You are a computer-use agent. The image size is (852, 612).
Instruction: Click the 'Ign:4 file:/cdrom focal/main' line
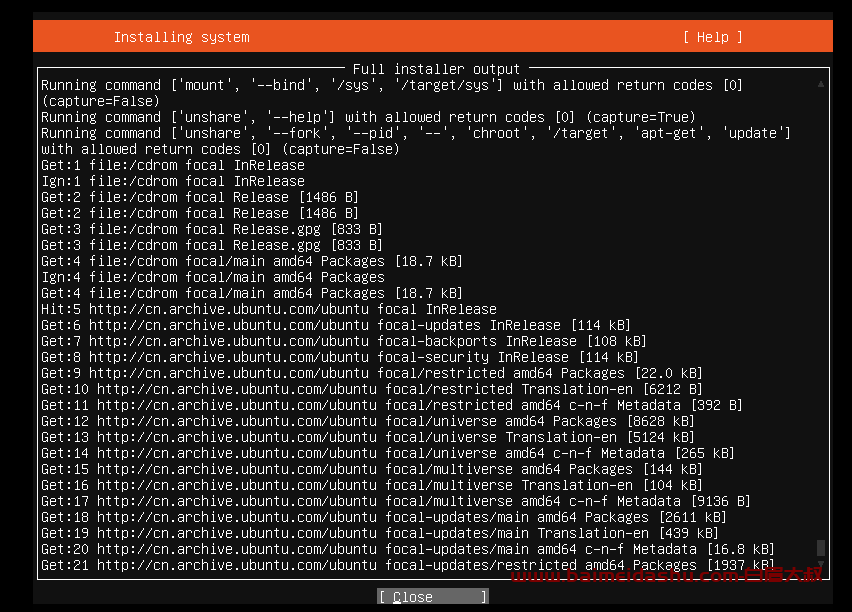coord(213,277)
